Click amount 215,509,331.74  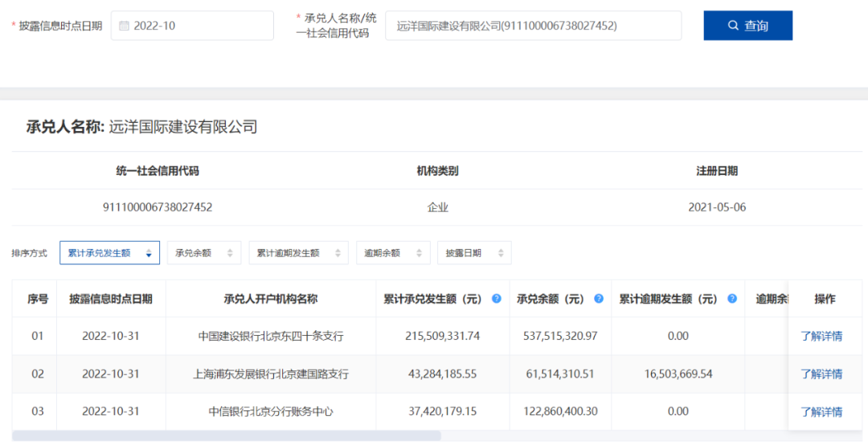442,336
